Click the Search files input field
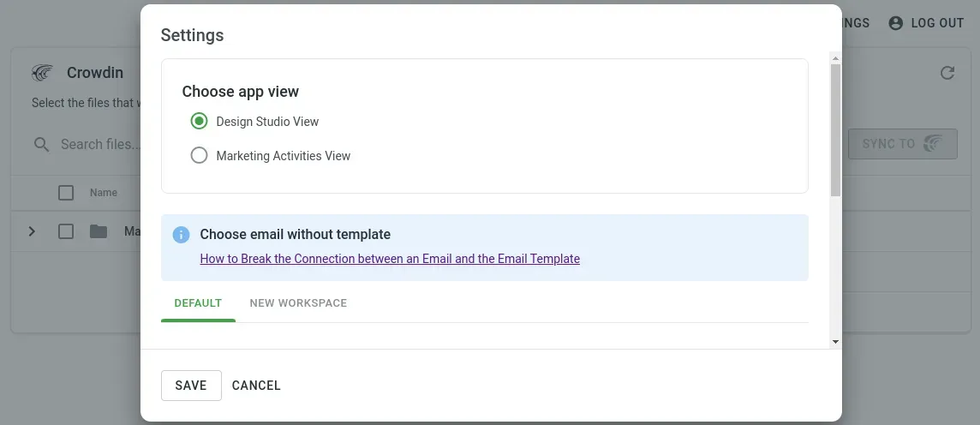This screenshot has width=980, height=425. click(99, 144)
